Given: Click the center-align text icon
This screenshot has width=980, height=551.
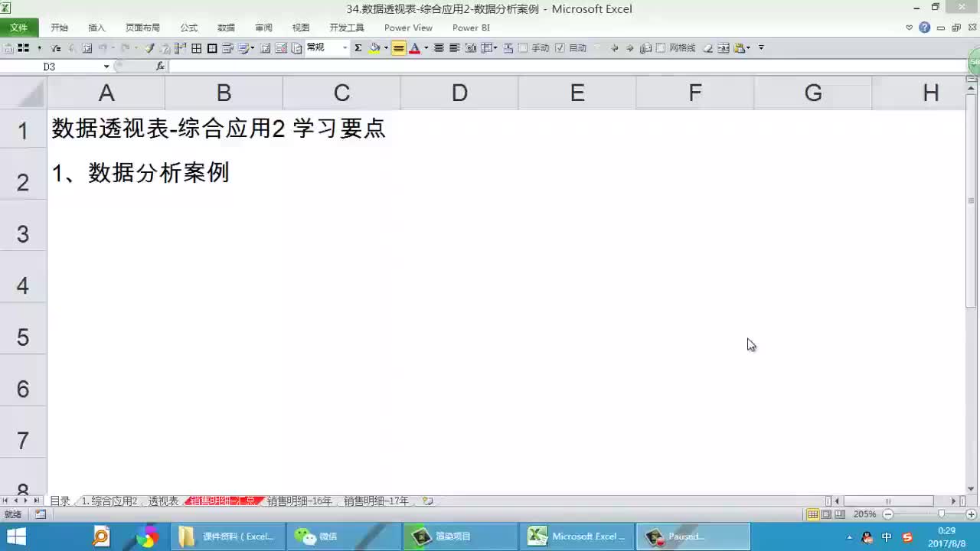Looking at the screenshot, I should 439,48.
